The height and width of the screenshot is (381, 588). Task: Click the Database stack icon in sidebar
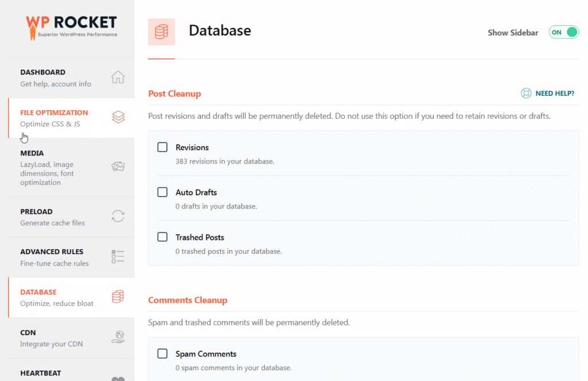[118, 297]
